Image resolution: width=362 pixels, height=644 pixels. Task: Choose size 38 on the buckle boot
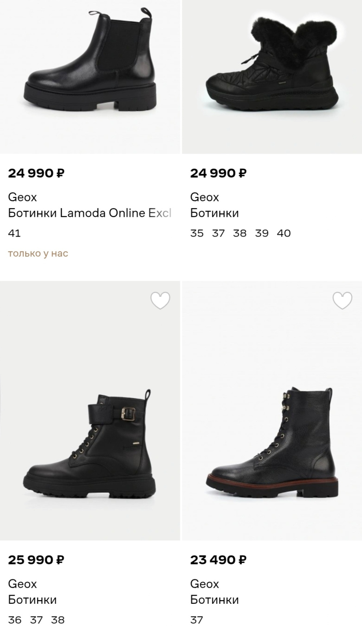click(x=58, y=620)
